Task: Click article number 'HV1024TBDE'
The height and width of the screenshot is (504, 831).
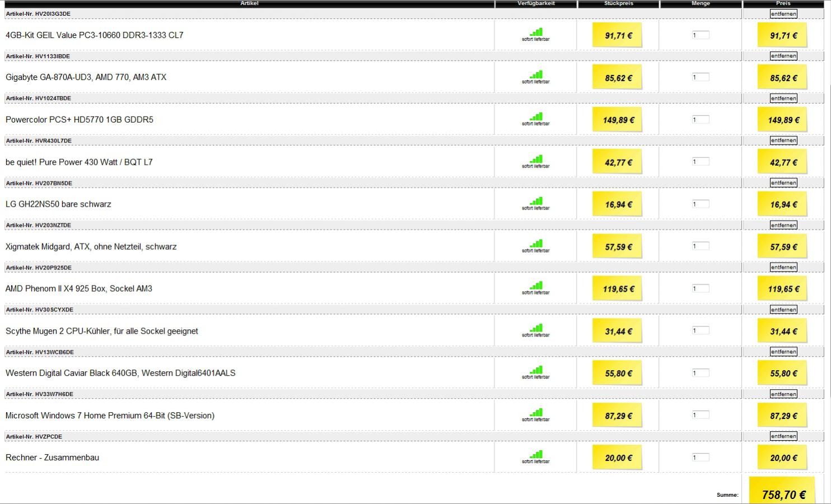Action: pyautogui.click(x=53, y=99)
